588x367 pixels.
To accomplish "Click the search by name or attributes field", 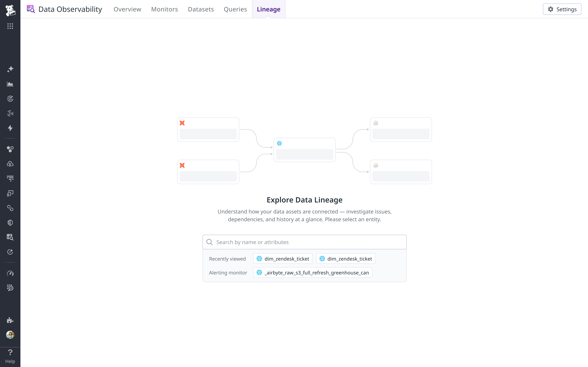I will (304, 242).
